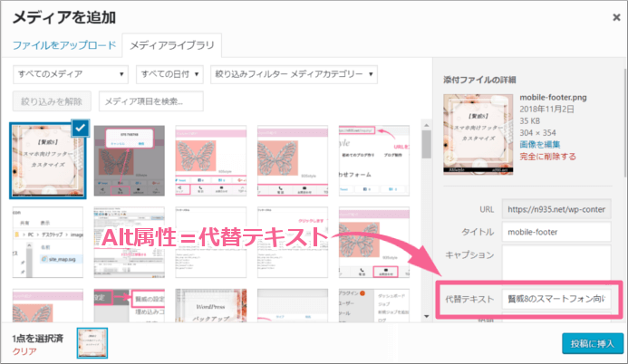Click the 代替テキスト input field
The image size is (628, 364).
556,299
